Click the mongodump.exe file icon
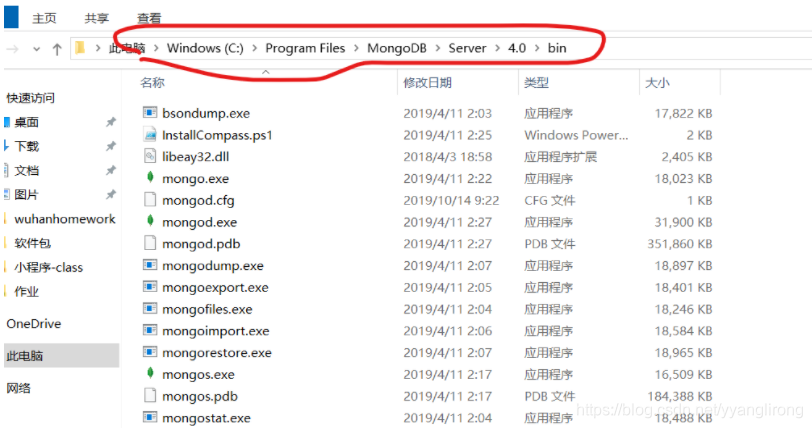 click(150, 265)
